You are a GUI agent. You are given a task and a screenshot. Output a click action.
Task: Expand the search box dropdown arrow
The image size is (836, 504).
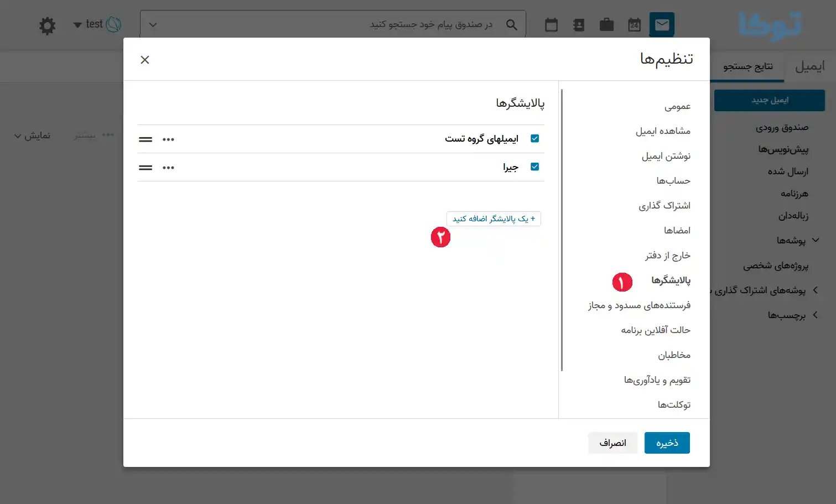coord(153,25)
